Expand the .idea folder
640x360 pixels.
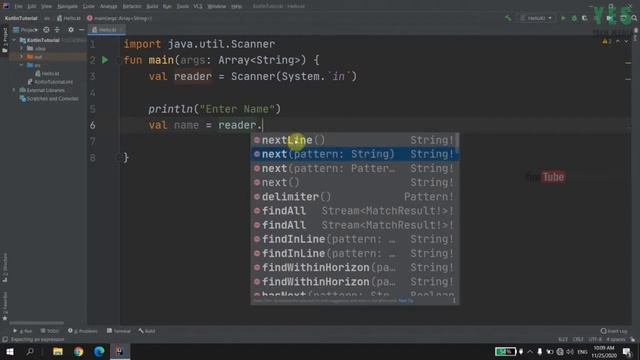[22, 48]
